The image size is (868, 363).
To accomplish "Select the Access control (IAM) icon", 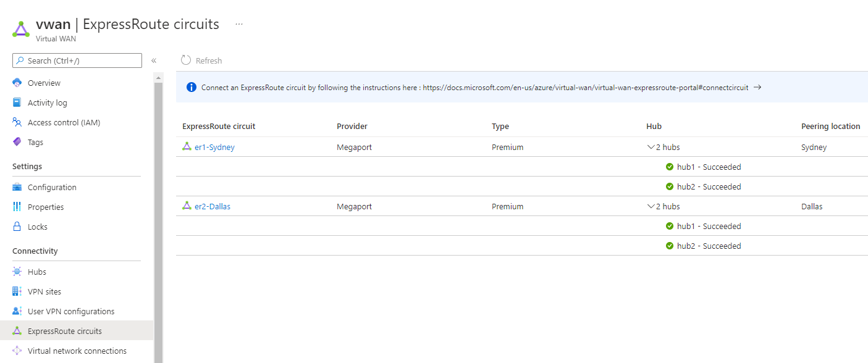I will pyautogui.click(x=17, y=122).
